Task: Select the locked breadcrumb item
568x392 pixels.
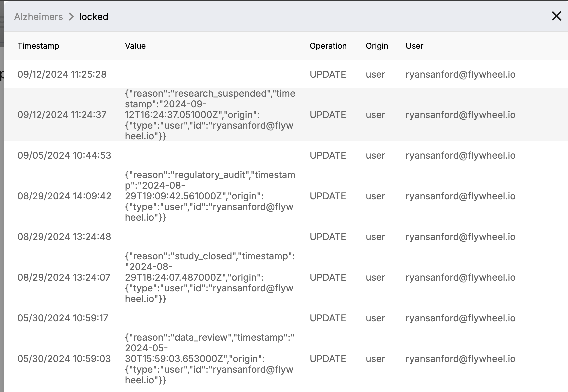Action: pos(94,17)
